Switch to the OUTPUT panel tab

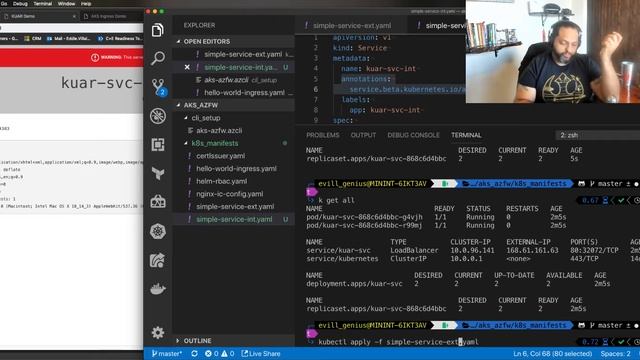[x=363, y=135]
